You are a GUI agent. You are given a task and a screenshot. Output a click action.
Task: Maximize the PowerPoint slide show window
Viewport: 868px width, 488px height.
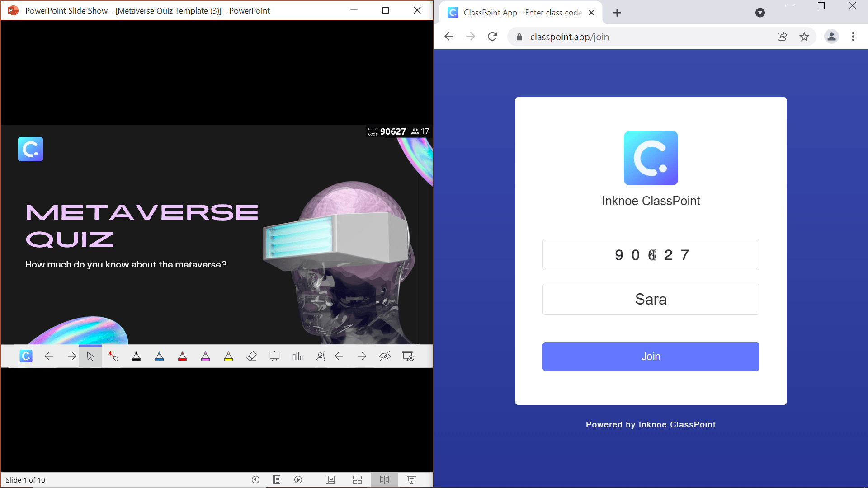point(386,10)
